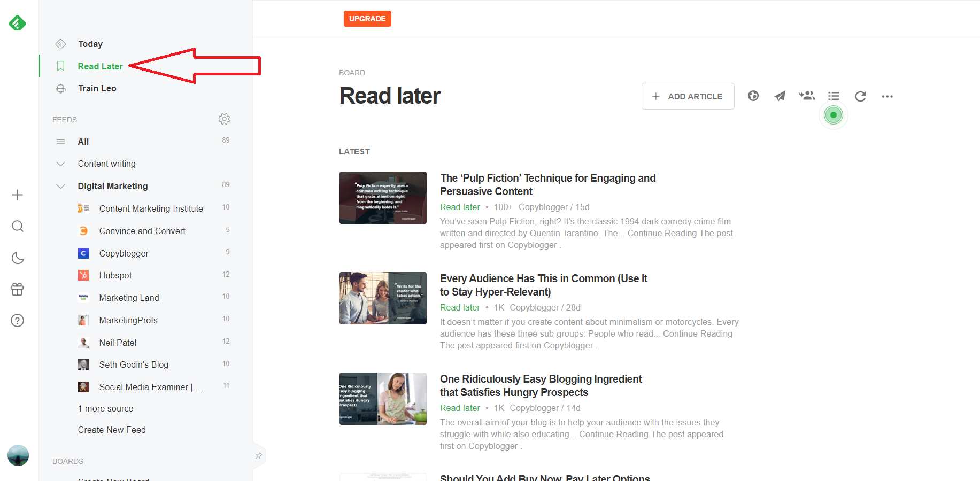Open Convince and Convert feed
The width and height of the screenshot is (980, 481).
click(x=142, y=231)
